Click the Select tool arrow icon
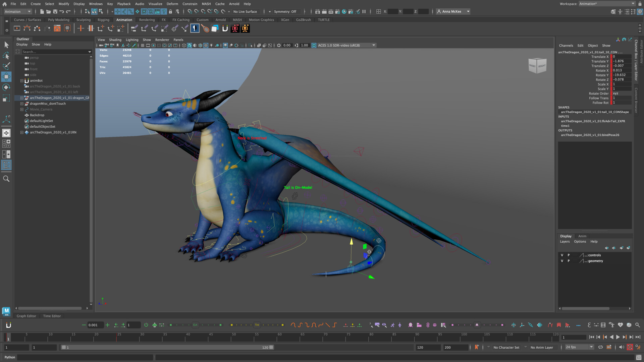The image size is (644, 362). click(6, 45)
